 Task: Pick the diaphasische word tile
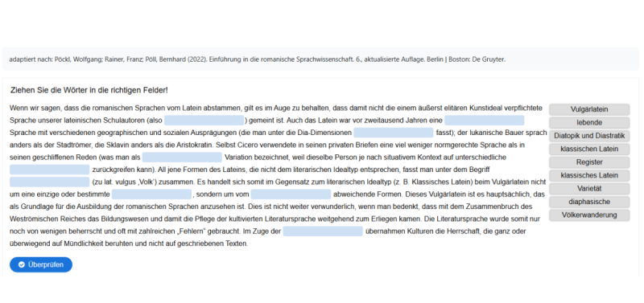click(x=589, y=202)
